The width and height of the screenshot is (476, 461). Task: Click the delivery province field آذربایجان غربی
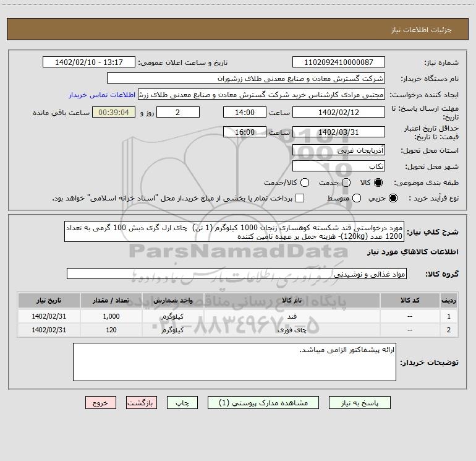coord(339,150)
